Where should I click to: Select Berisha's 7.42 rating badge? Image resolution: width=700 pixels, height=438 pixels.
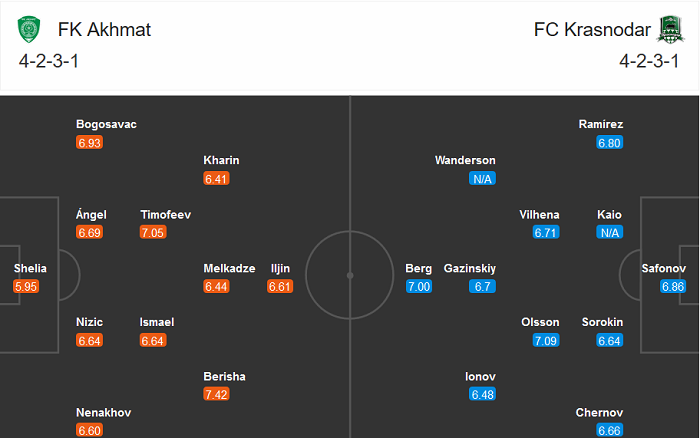[217, 394]
